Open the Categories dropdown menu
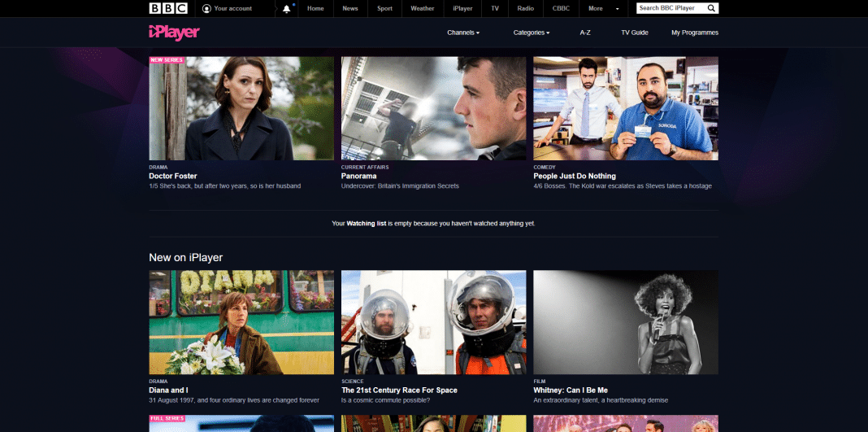This screenshot has width=868, height=432. (532, 33)
